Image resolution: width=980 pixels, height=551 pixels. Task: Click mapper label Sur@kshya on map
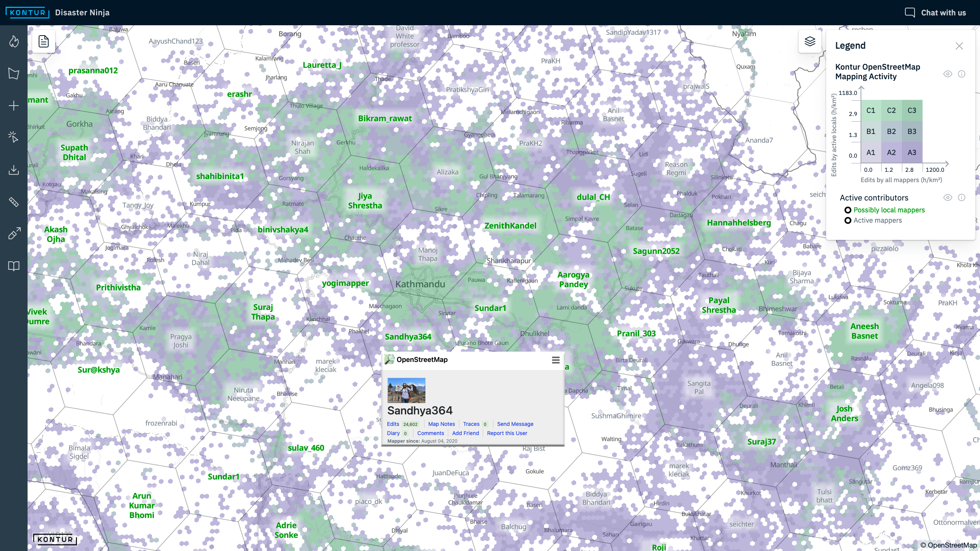[98, 370]
